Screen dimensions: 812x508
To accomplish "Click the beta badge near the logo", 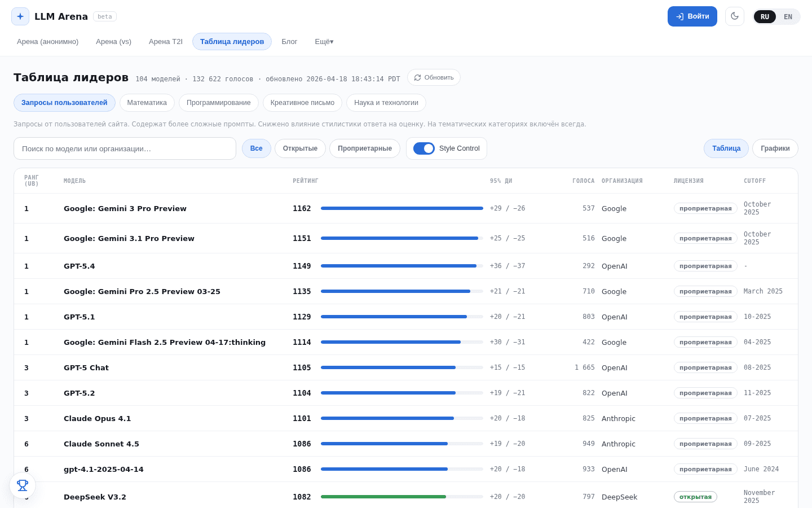I will coord(105,16).
